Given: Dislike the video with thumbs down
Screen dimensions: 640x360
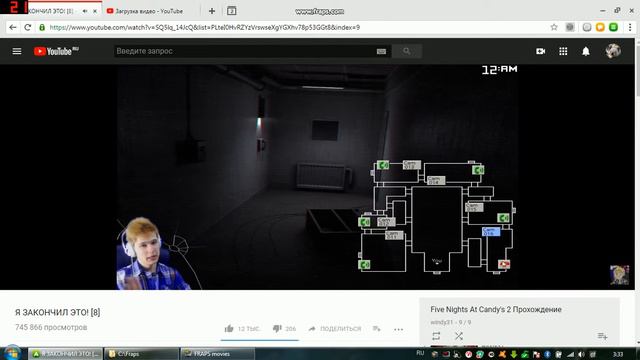Looking at the screenshot, I should [x=277, y=329].
